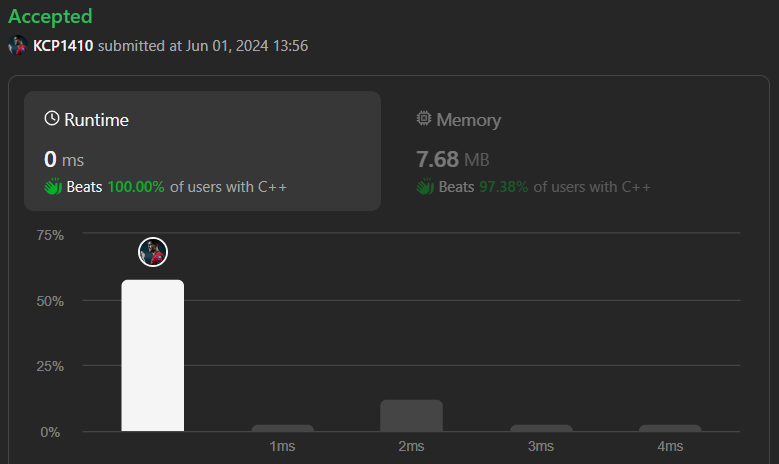Click the Runtime clock icon

tap(52, 118)
